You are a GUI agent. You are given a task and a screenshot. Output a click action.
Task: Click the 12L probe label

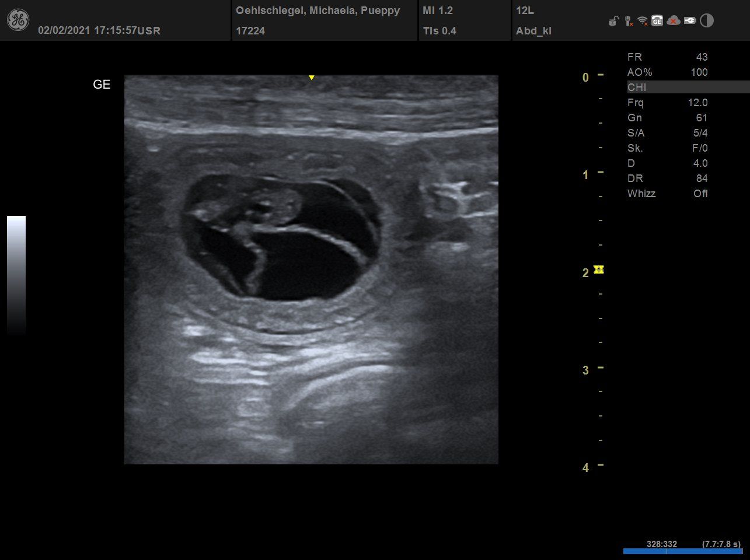[525, 10]
